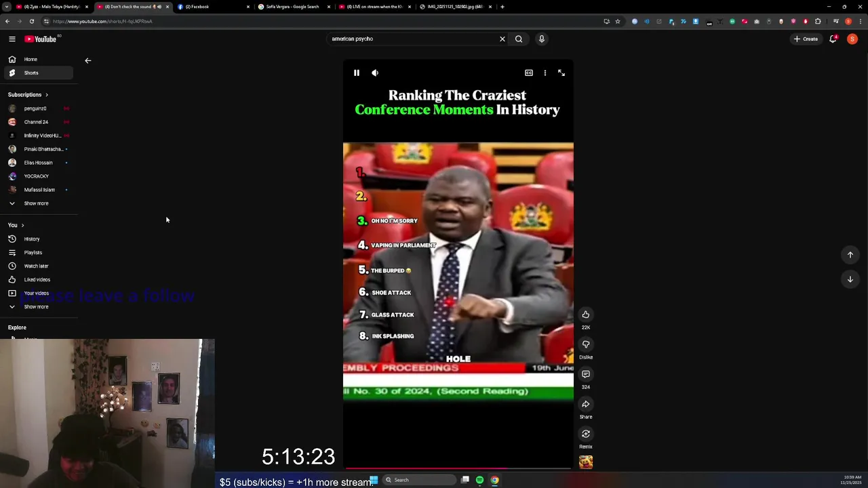868x488 pixels.
Task: Open Playlists in the sidebar
Action: (38, 252)
